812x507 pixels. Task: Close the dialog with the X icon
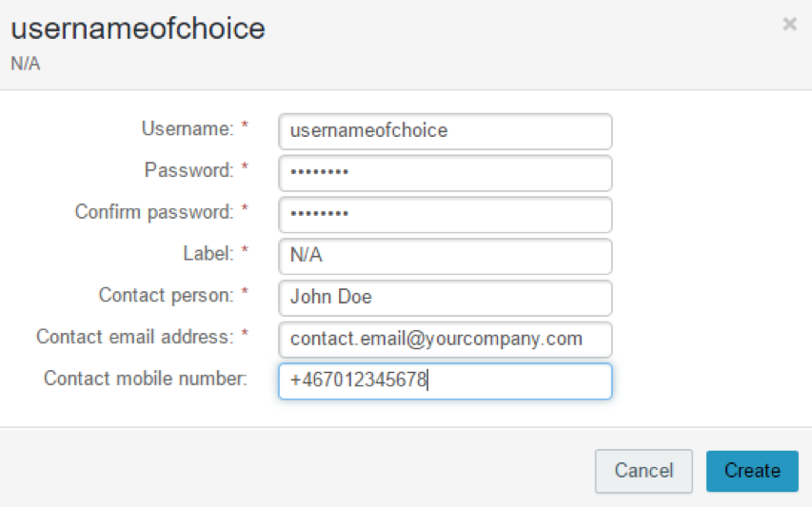point(789,25)
